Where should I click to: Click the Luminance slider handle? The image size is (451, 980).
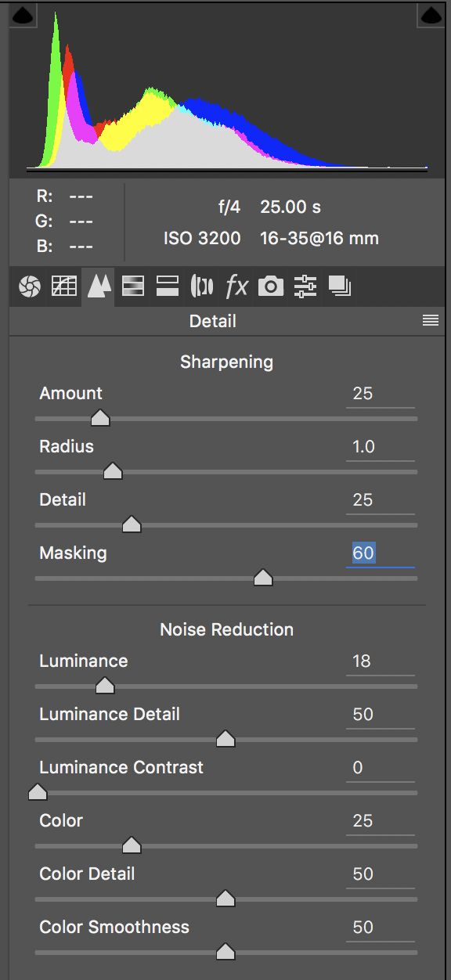point(105,686)
